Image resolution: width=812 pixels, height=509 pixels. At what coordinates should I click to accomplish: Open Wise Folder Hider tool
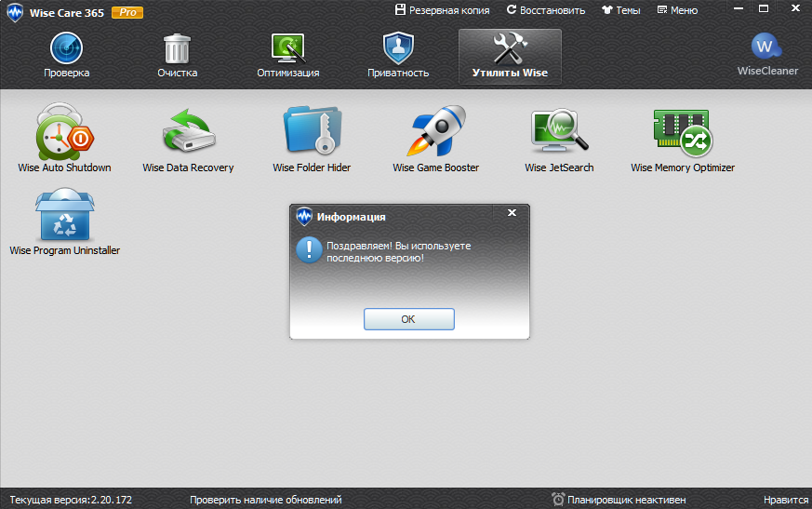[x=312, y=138]
